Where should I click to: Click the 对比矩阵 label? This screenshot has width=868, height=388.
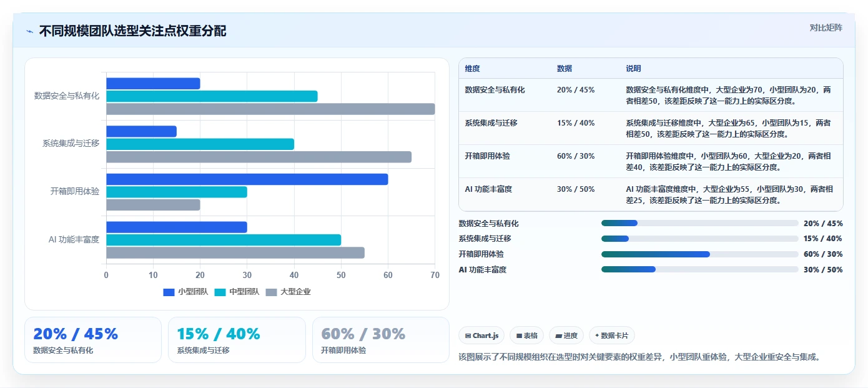click(x=826, y=27)
